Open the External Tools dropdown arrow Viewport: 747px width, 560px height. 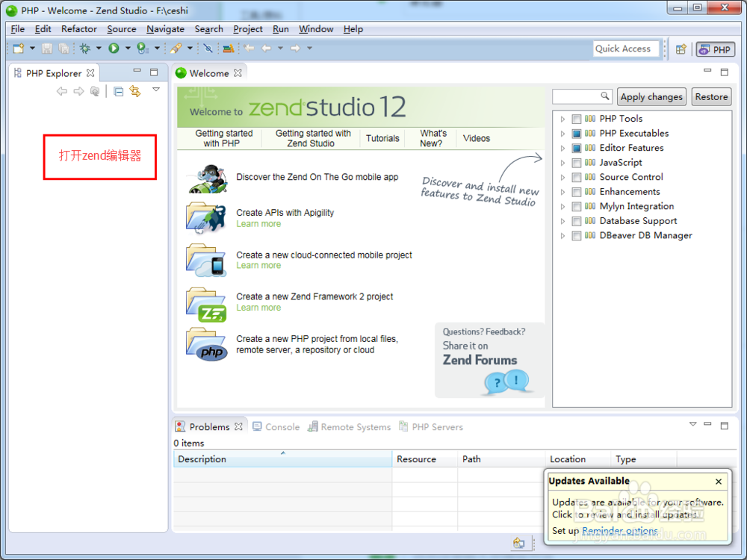(x=190, y=48)
